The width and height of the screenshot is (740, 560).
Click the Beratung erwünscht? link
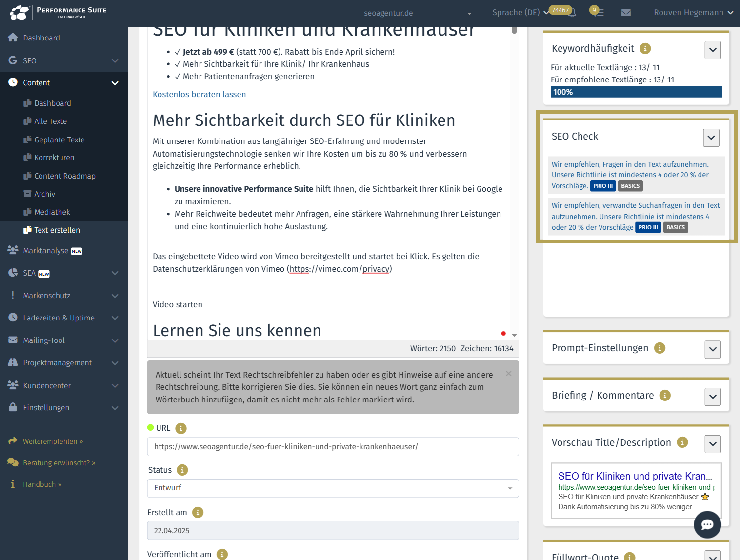[59, 463]
